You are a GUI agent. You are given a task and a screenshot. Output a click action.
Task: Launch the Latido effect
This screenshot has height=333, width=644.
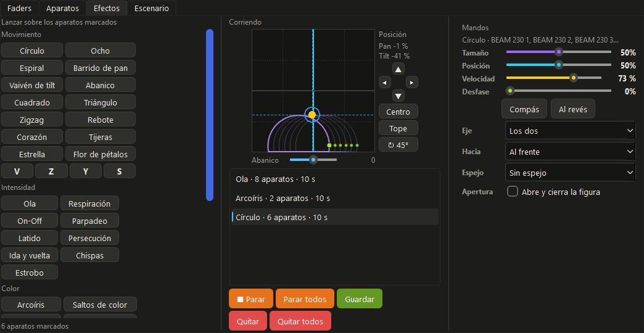pos(30,238)
